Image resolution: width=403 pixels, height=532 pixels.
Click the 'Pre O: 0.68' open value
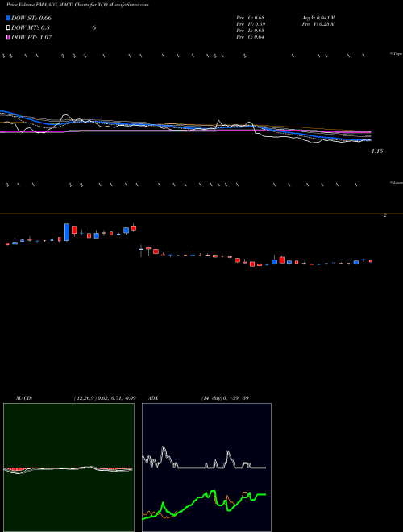(251, 18)
